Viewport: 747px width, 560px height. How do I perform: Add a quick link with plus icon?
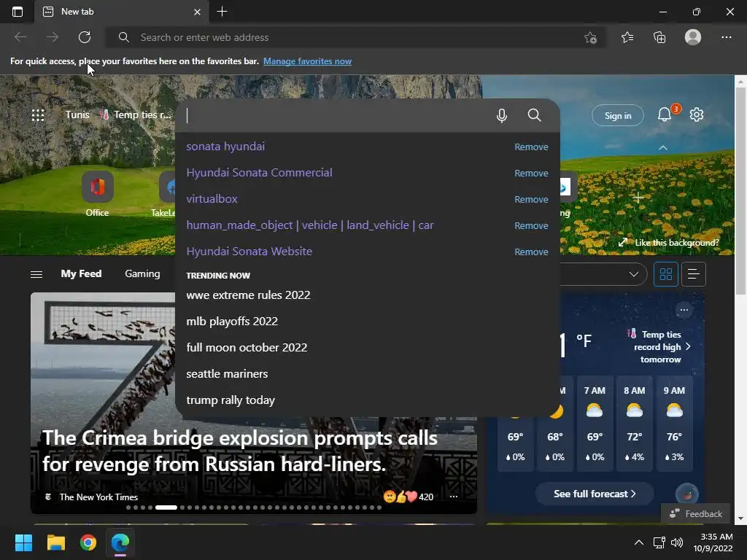click(638, 197)
